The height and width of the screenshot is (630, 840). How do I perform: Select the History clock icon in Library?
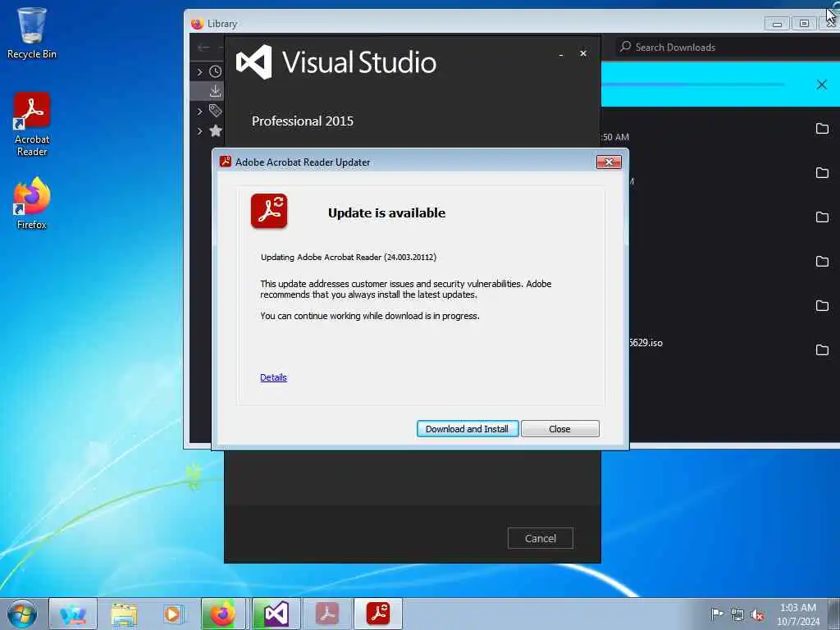pyautogui.click(x=216, y=71)
